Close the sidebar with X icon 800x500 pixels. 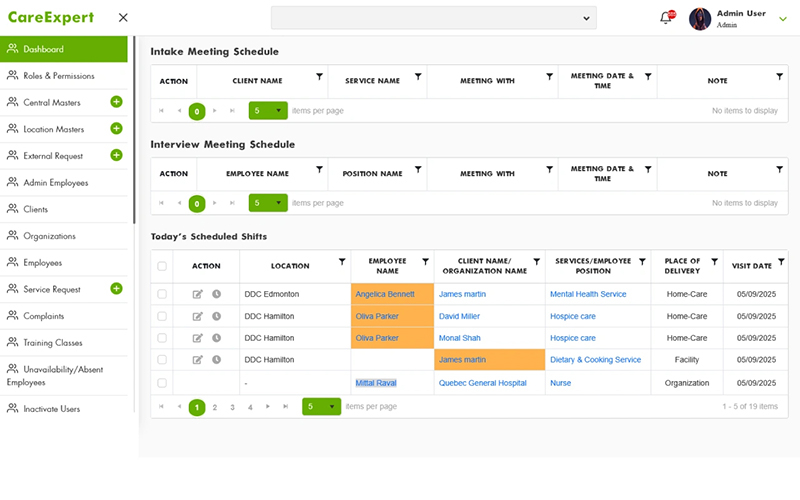[x=123, y=18]
